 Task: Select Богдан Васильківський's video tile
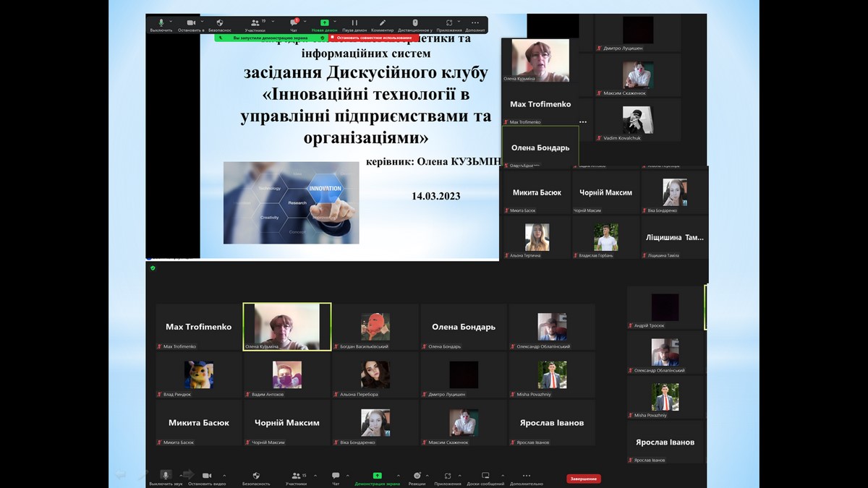coord(375,328)
